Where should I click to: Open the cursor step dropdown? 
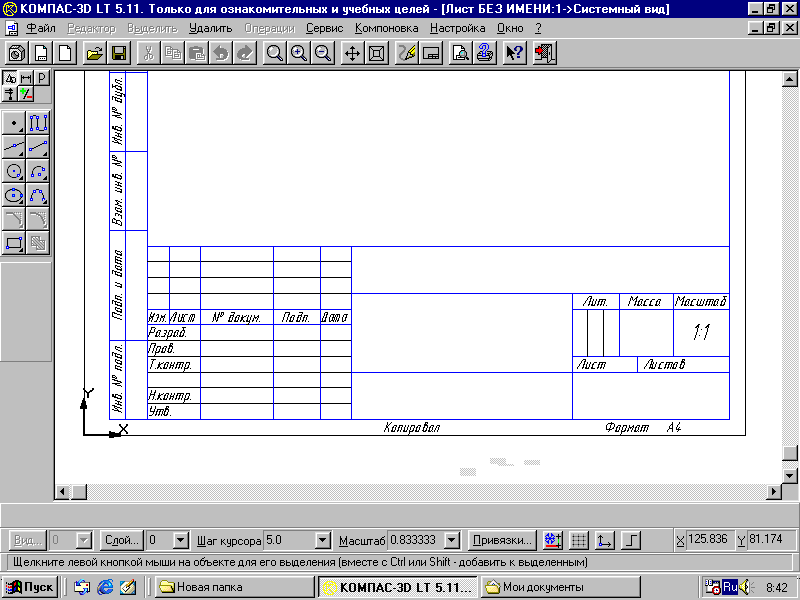pos(322,540)
